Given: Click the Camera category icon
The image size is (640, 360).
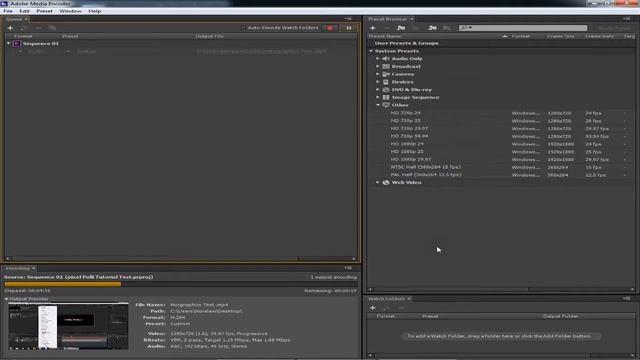Looking at the screenshot, I should coord(386,74).
